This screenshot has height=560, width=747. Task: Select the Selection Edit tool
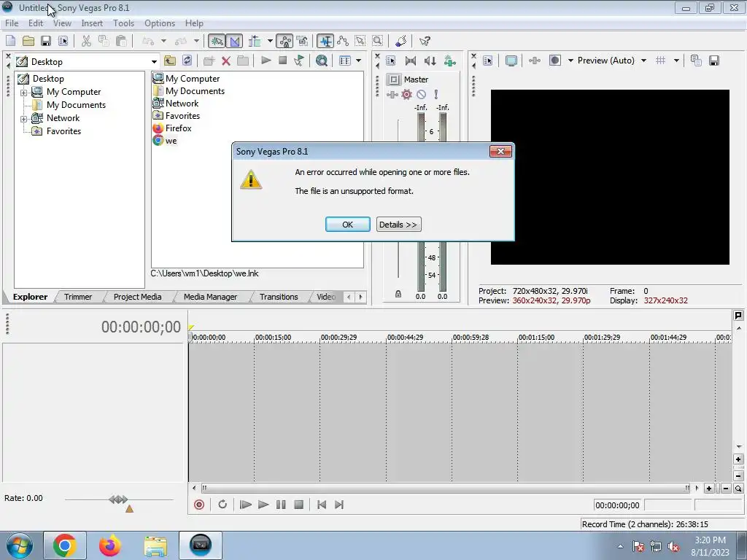tap(360, 41)
